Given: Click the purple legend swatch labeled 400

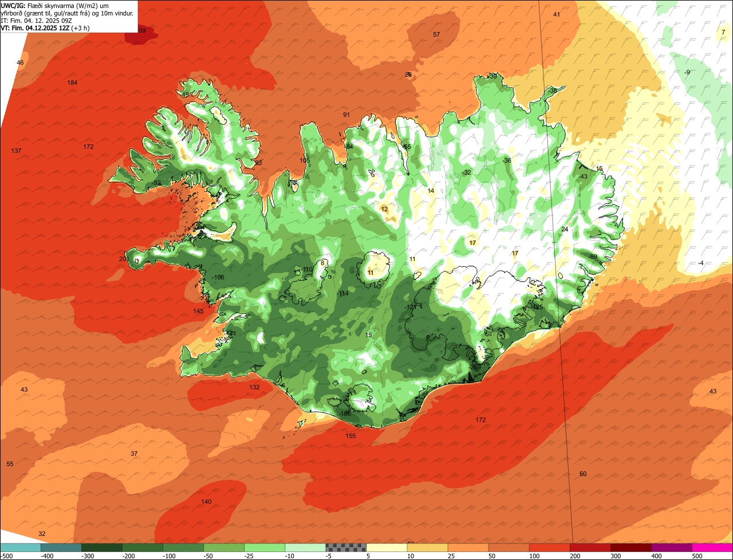Looking at the screenshot, I should [x=672, y=547].
